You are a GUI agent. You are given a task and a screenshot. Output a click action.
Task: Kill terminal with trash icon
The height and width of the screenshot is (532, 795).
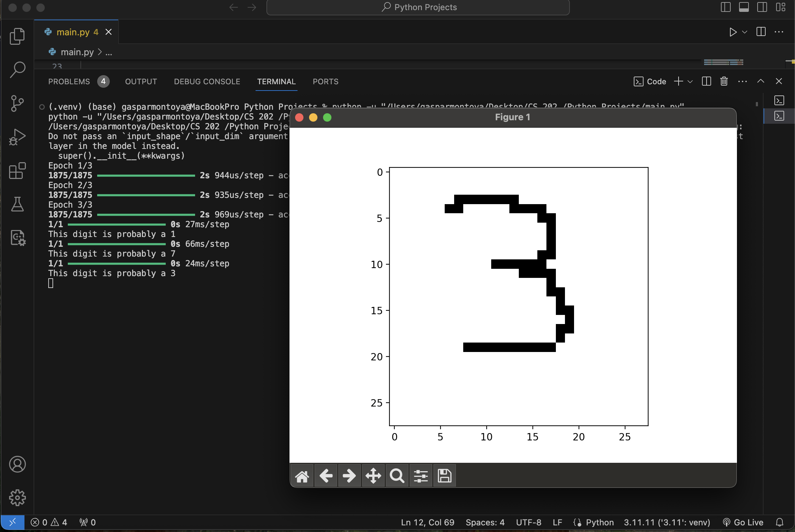(x=724, y=81)
